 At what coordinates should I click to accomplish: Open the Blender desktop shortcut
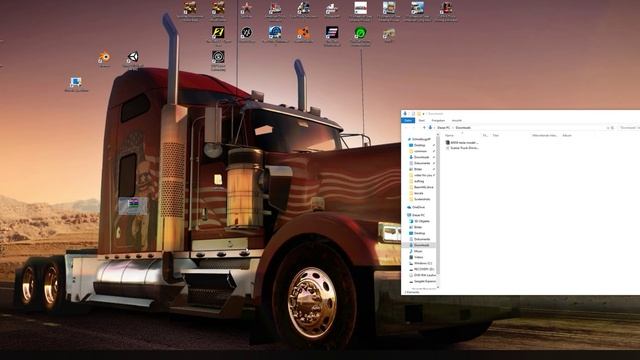[x=104, y=58]
